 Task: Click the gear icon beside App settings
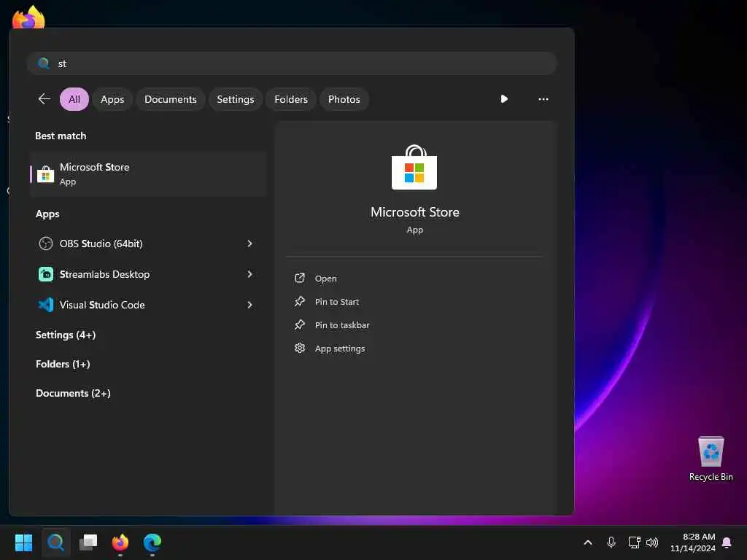point(300,348)
